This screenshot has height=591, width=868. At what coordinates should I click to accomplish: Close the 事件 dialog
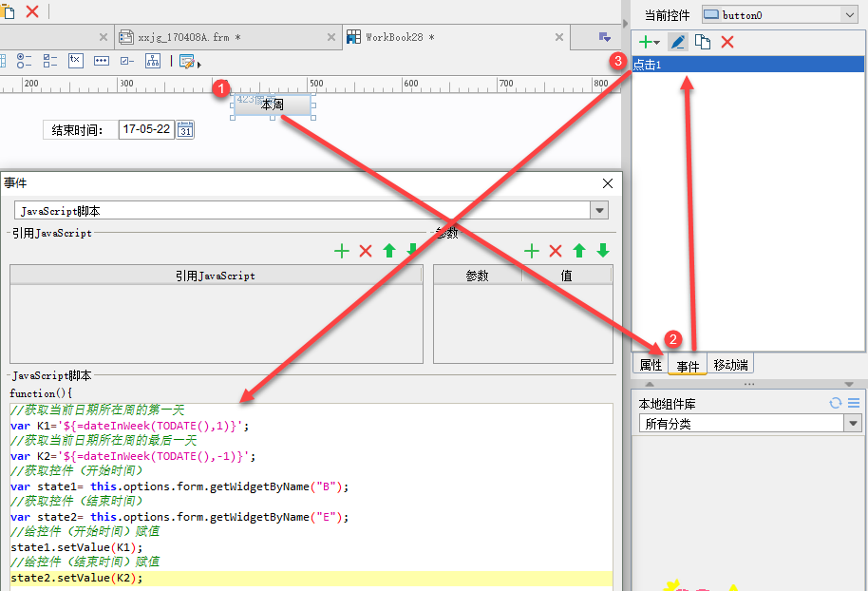[x=607, y=183]
